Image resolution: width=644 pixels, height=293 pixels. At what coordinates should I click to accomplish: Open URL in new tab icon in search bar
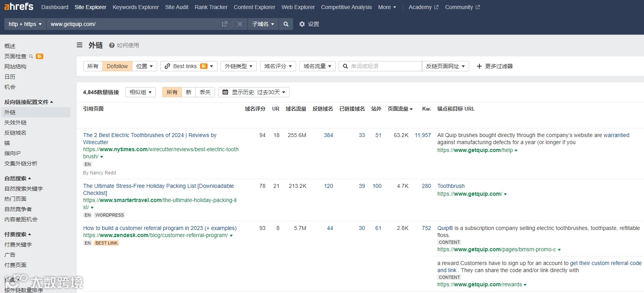tap(225, 24)
